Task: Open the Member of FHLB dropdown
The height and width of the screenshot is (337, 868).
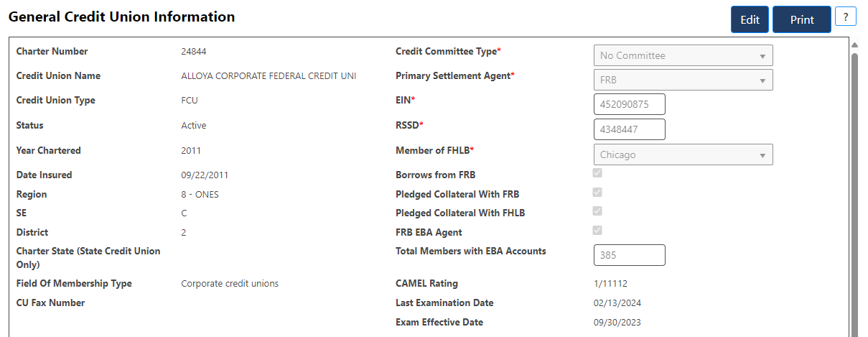Action: coord(683,154)
